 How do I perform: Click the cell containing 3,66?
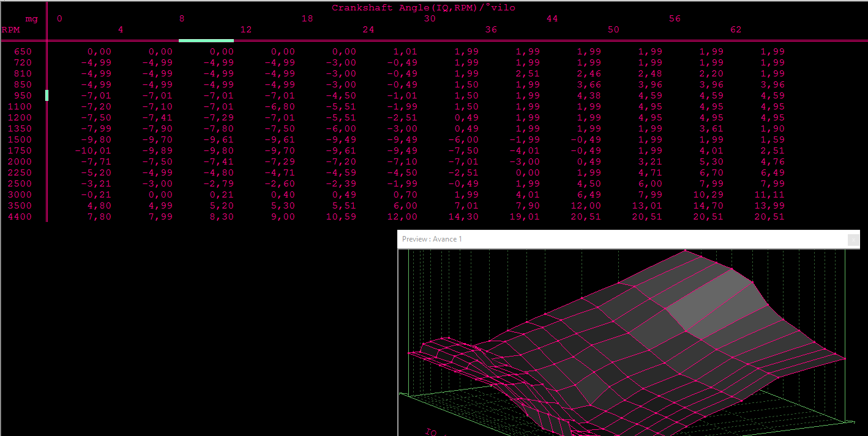tap(589, 84)
